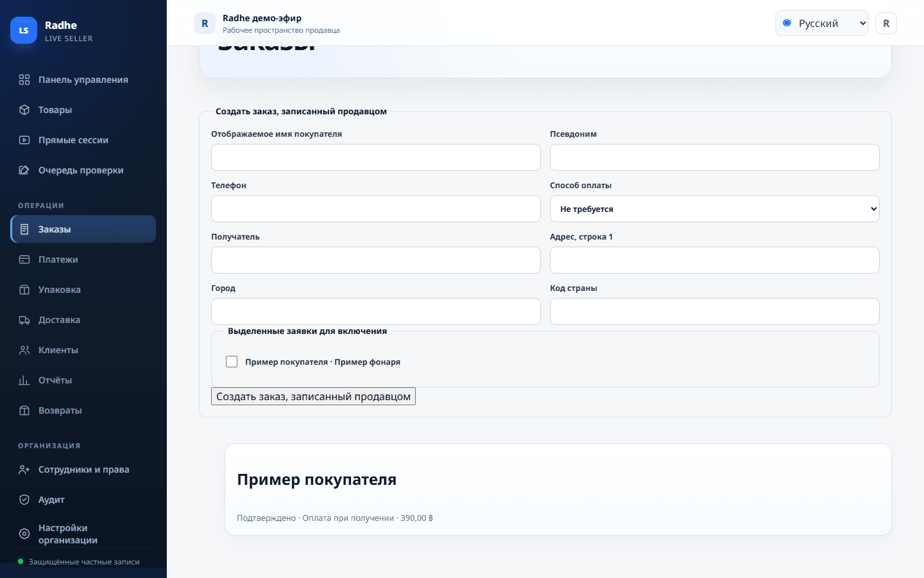
Task: Click the Настройки организации gear icon
Action: [24, 534]
